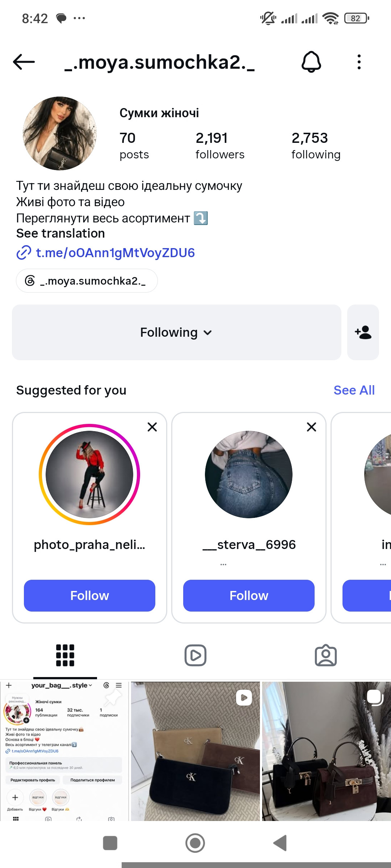The image size is (391, 868).
Task: Open See All suggested accounts
Action: tap(354, 390)
